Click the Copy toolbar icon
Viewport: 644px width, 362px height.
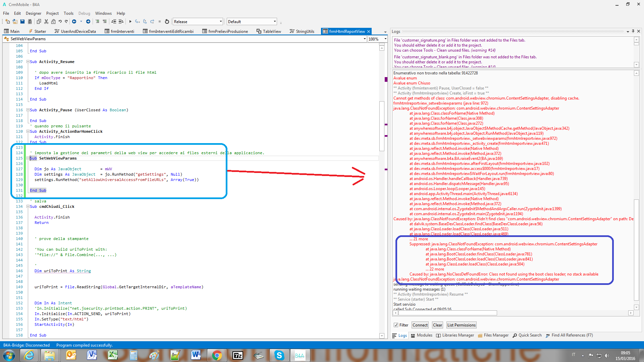click(39, 22)
